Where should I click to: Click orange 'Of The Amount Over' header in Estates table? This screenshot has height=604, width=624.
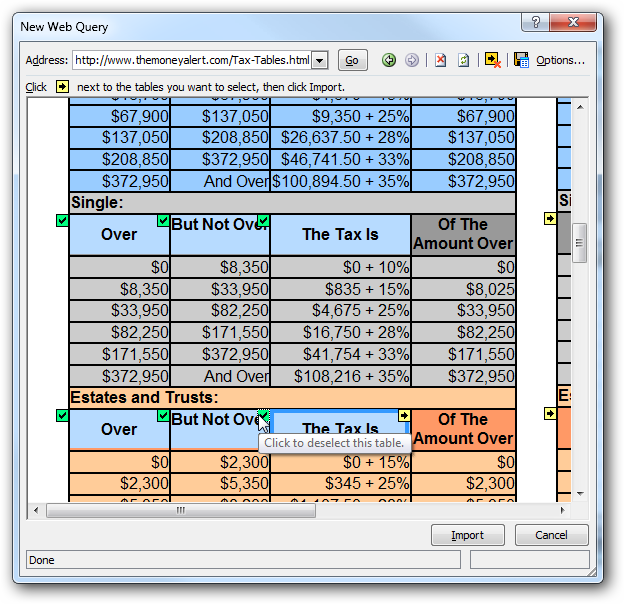click(x=463, y=429)
